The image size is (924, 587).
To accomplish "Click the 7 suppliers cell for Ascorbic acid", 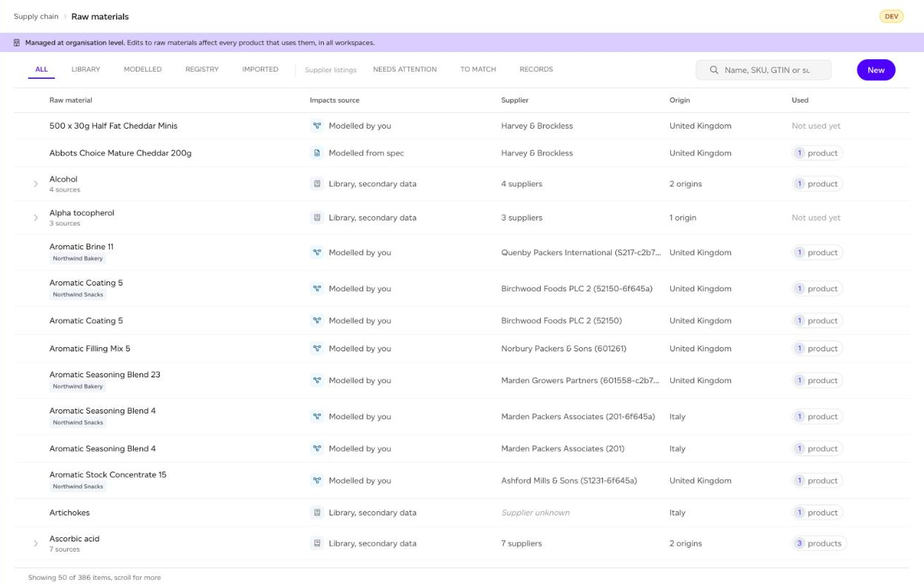I will 521,544.
